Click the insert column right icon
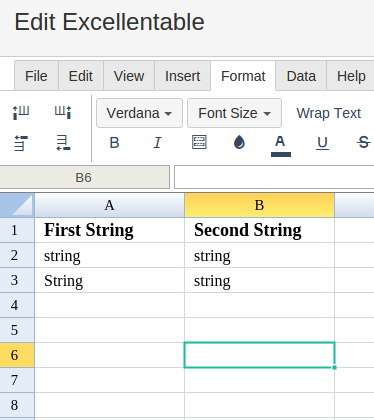 [63, 113]
